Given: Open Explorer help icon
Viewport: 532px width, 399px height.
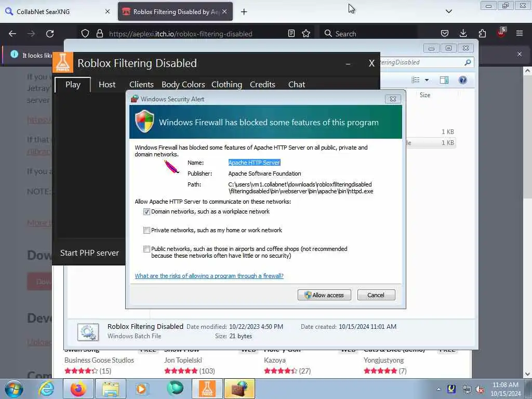Looking at the screenshot, I should 462,80.
